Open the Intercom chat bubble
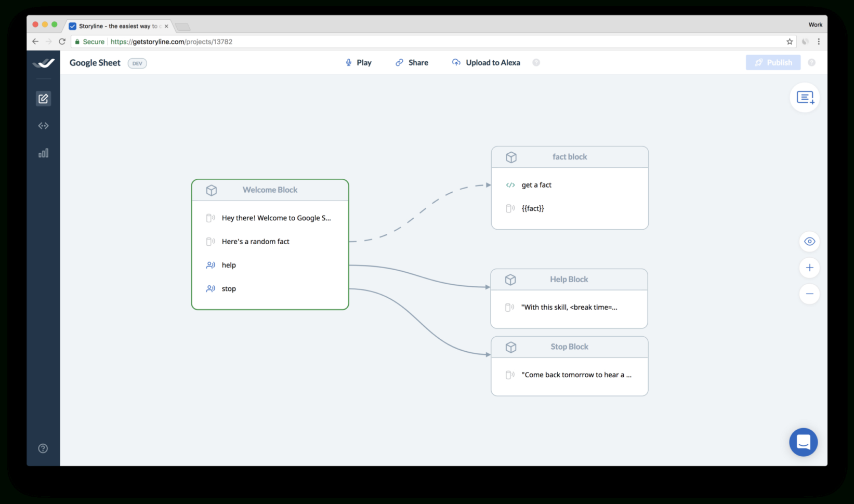 pos(803,442)
